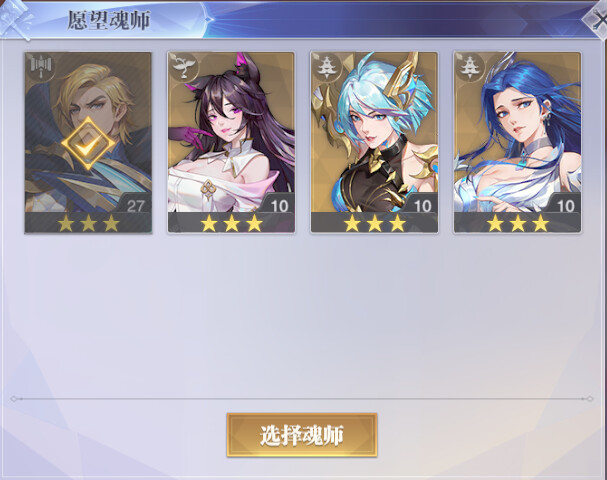Click level 10 badge on long blue-haired card
Screen dimensions: 607x480
(564, 204)
